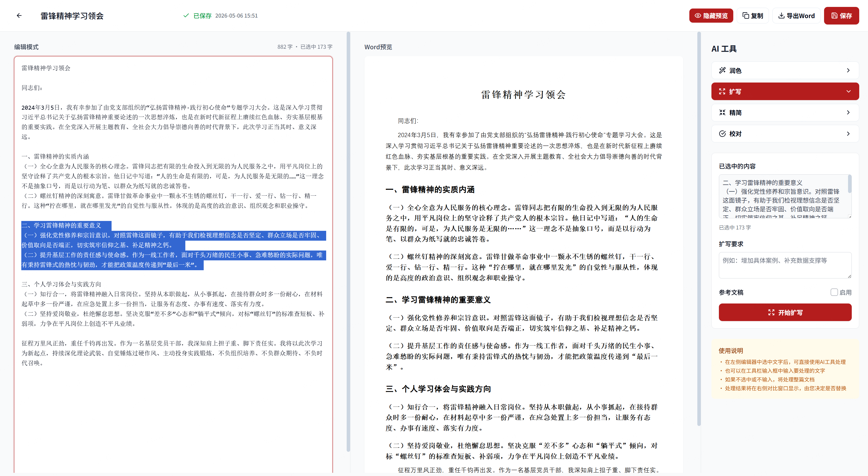Click the expand icon inside 开始扩写 button
Screen dimensions: 868x476
(771, 313)
